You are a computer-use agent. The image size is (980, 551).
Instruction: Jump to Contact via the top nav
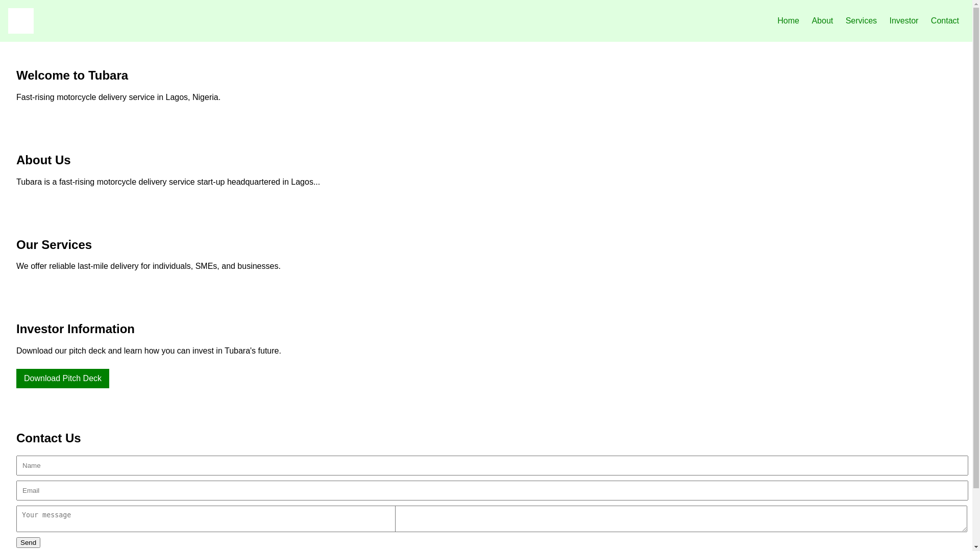click(945, 21)
